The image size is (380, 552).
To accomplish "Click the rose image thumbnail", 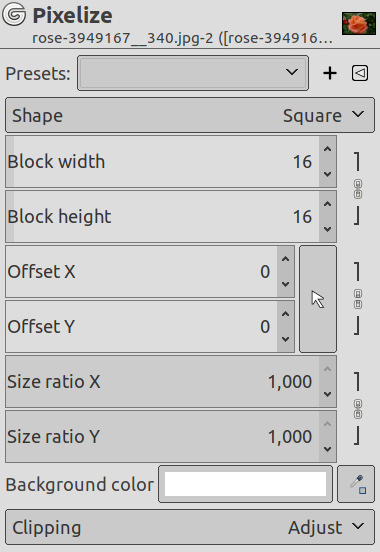I will click(359, 23).
